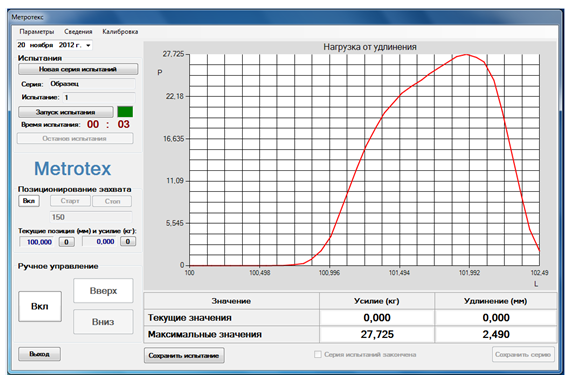
Task: Select the Максимальные значения row label
Action: [x=231, y=334]
